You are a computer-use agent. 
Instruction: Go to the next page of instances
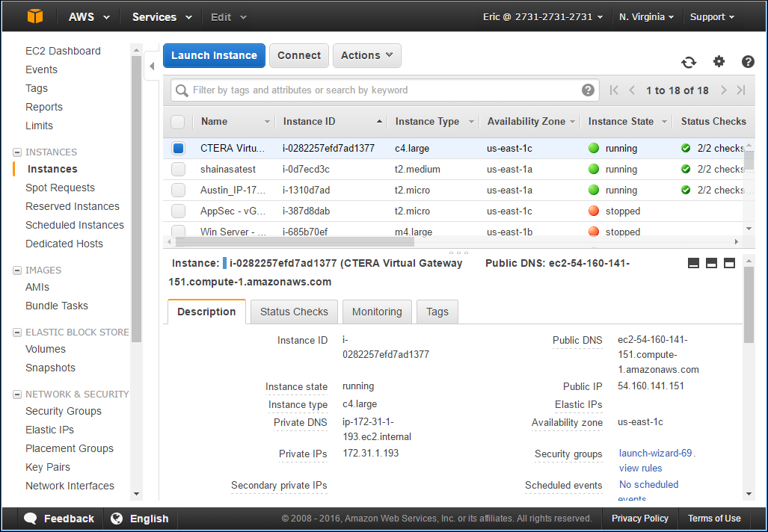pyautogui.click(x=723, y=90)
